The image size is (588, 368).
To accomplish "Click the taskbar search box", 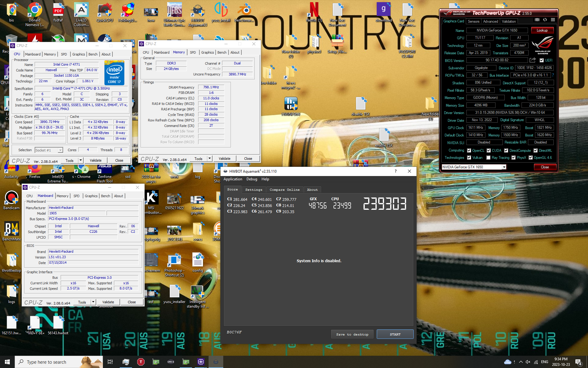I will pos(59,362).
